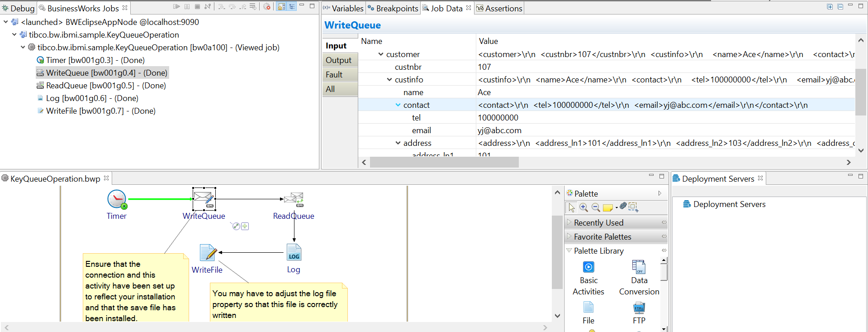Image resolution: width=868 pixels, height=332 pixels.
Task: Select the ReadQueue activity on canvas
Action: click(x=294, y=199)
